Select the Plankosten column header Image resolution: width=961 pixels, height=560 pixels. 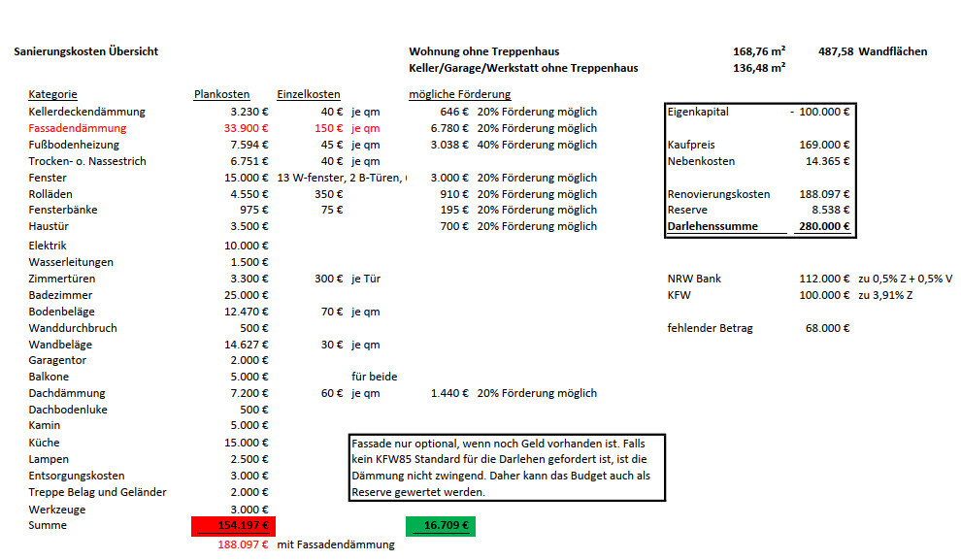[x=221, y=94]
